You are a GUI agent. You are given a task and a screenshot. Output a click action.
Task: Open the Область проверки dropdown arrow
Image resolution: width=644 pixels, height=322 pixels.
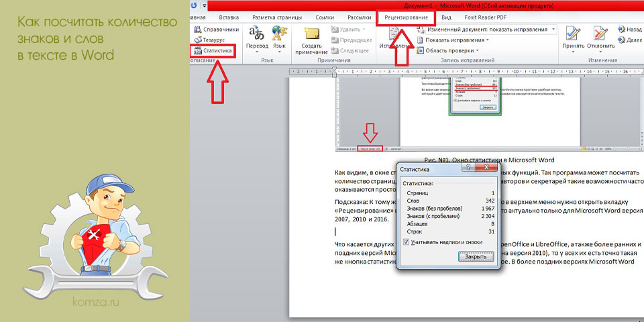tap(477, 50)
